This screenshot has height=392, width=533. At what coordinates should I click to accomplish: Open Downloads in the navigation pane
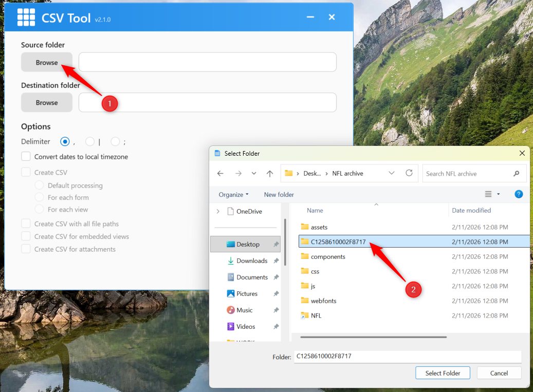(x=251, y=261)
